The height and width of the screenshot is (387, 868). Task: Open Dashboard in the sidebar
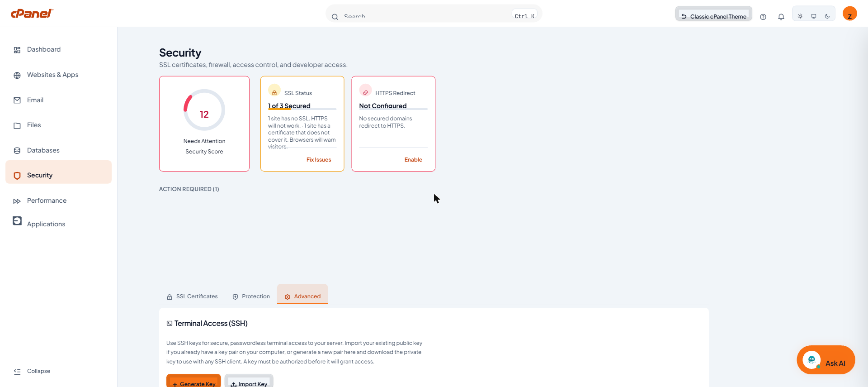(58, 49)
